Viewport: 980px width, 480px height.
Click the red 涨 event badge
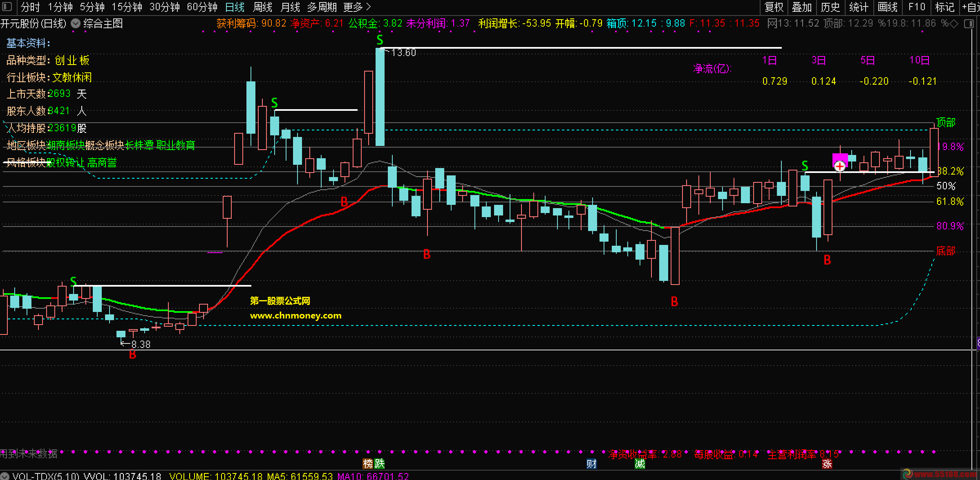click(827, 463)
